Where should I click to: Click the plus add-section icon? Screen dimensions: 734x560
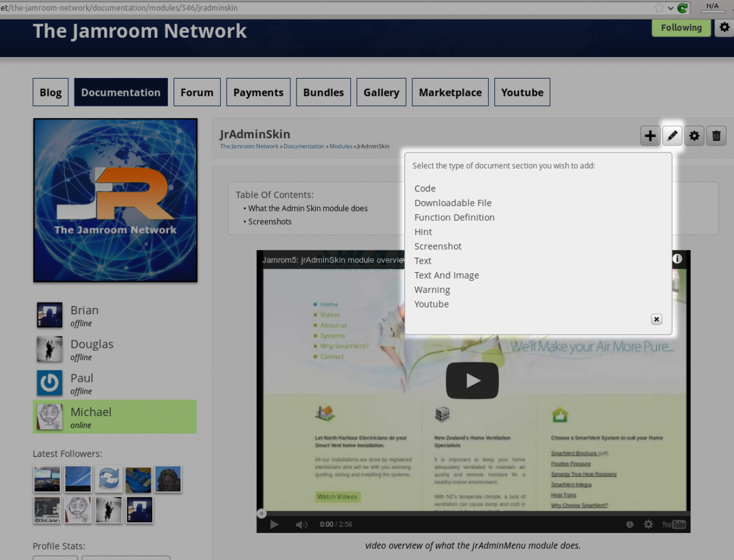click(650, 136)
